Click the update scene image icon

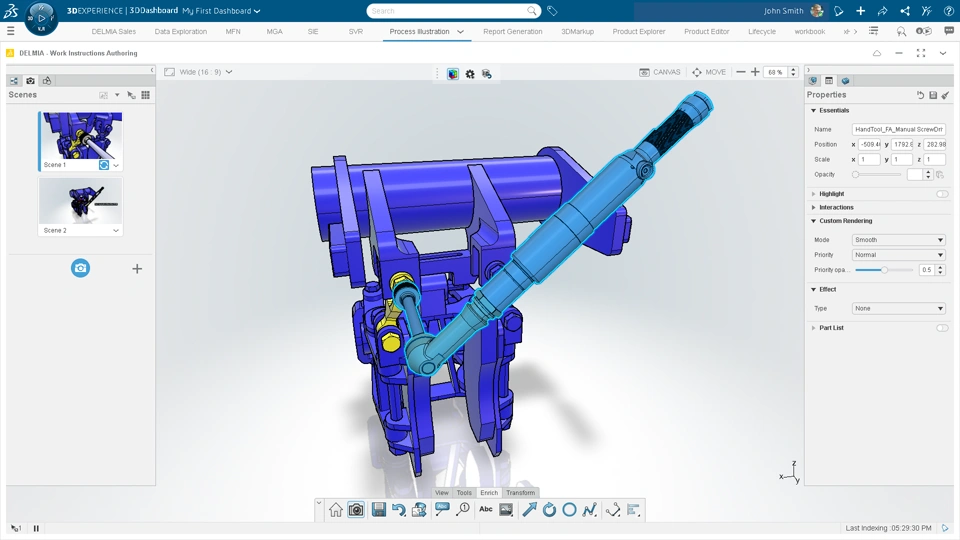pos(419,509)
